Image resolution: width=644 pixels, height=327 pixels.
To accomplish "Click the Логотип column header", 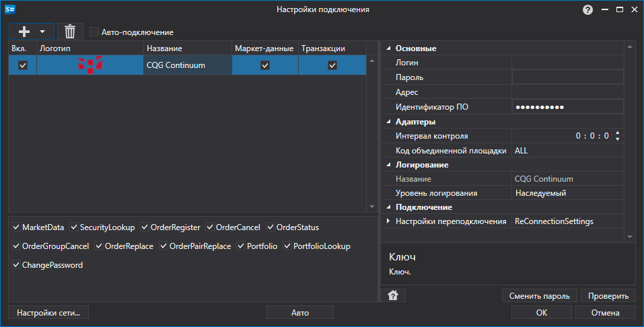I will 90,48.
